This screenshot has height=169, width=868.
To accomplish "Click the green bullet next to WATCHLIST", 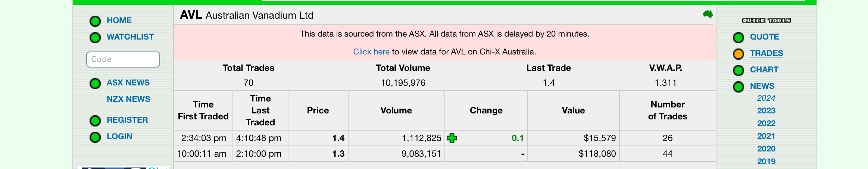I will pos(95,37).
